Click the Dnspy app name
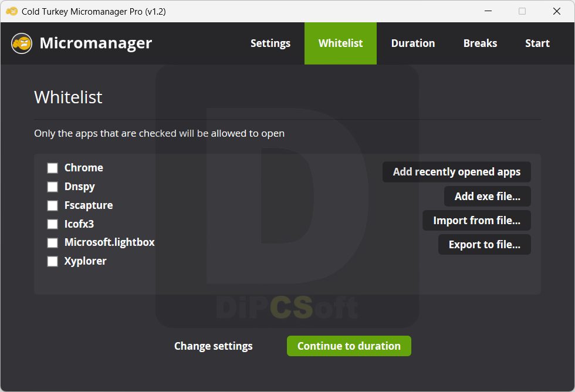Image resolution: width=575 pixels, height=392 pixels. [80, 187]
